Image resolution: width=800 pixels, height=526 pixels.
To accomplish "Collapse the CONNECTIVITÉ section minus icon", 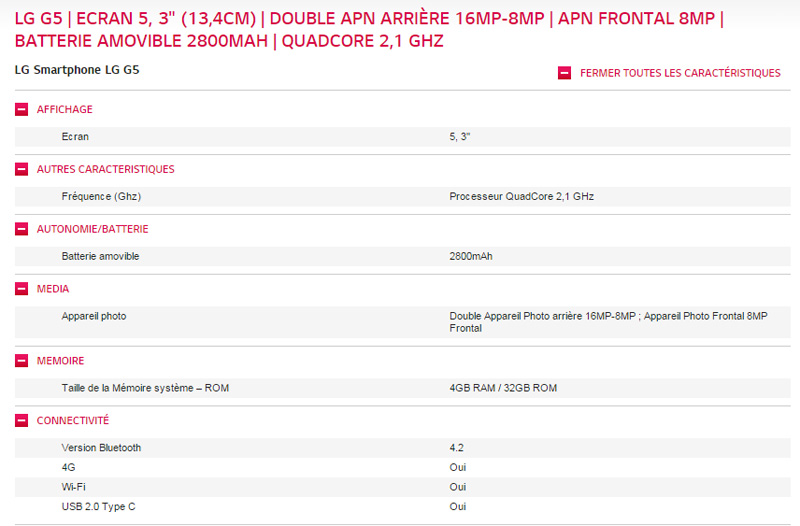I will click(21, 420).
